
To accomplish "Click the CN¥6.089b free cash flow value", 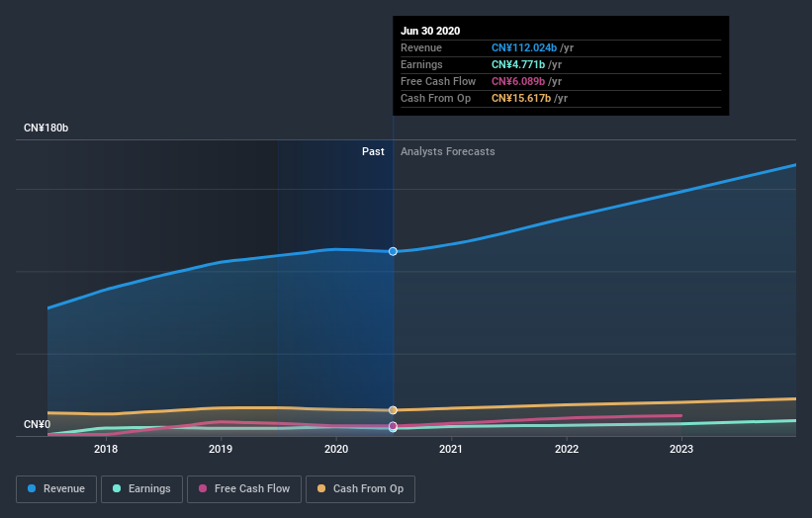I will pos(518,81).
